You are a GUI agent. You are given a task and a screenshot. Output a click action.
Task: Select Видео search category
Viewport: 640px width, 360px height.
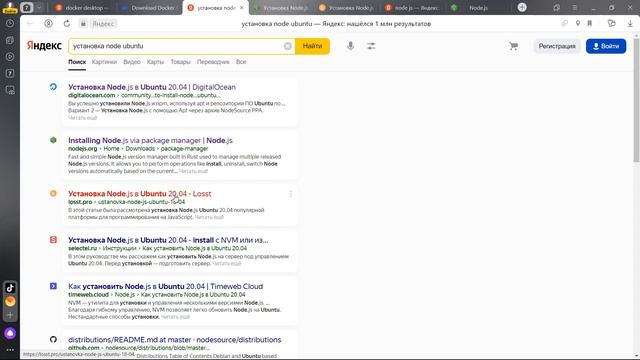pyautogui.click(x=131, y=62)
